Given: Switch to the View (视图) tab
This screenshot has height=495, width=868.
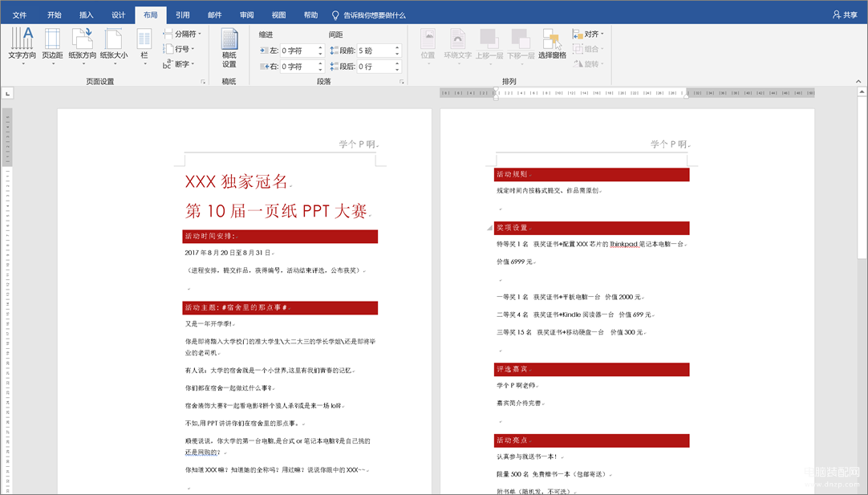Looking at the screenshot, I should (279, 15).
